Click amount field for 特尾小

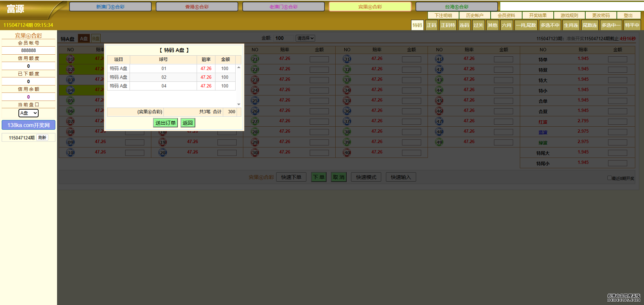[x=617, y=163]
